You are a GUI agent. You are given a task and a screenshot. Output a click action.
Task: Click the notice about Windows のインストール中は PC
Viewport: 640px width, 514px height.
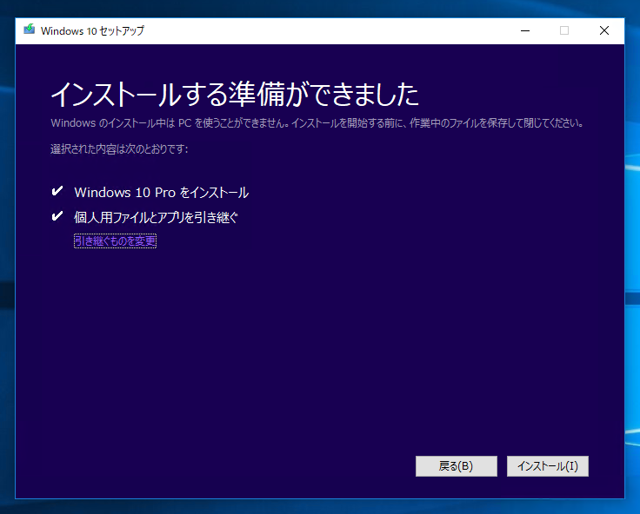[318, 123]
